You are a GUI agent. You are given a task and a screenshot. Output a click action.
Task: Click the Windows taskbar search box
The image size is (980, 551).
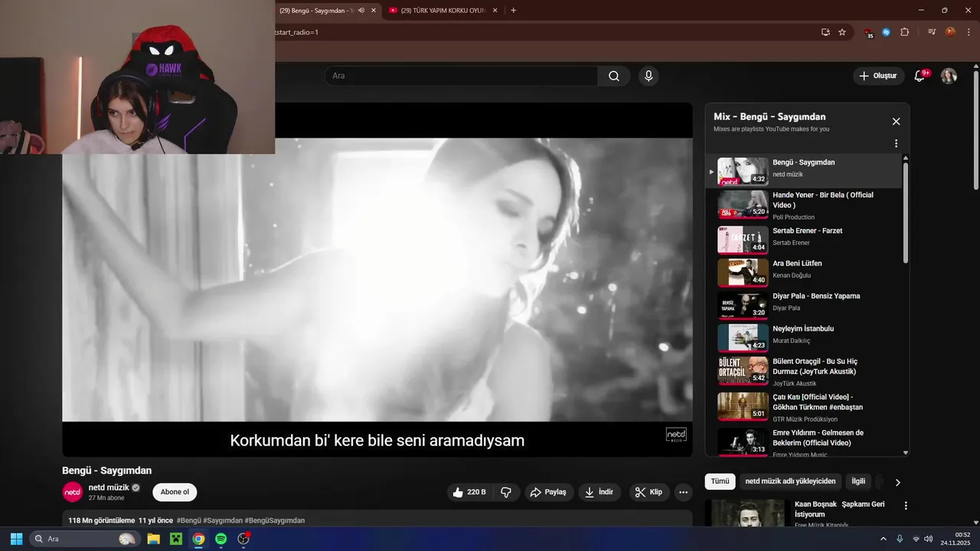[x=85, y=539]
